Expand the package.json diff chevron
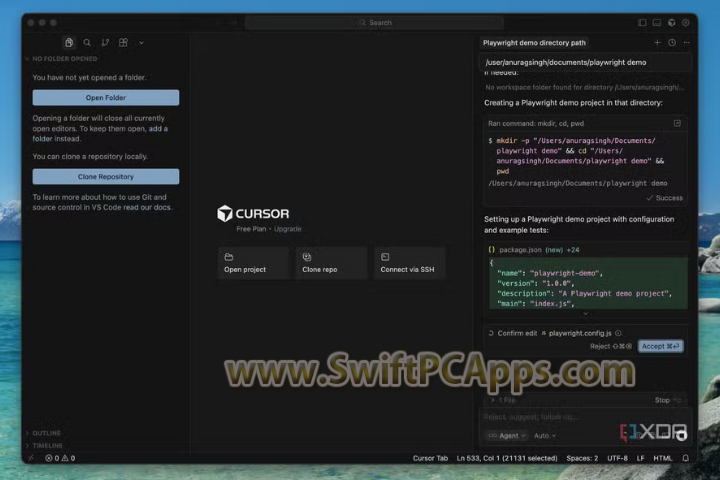 (x=585, y=314)
